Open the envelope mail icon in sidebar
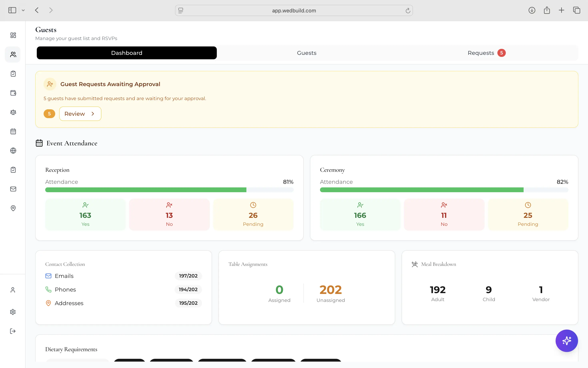Screen dimensions: 588x368 (x=13, y=189)
